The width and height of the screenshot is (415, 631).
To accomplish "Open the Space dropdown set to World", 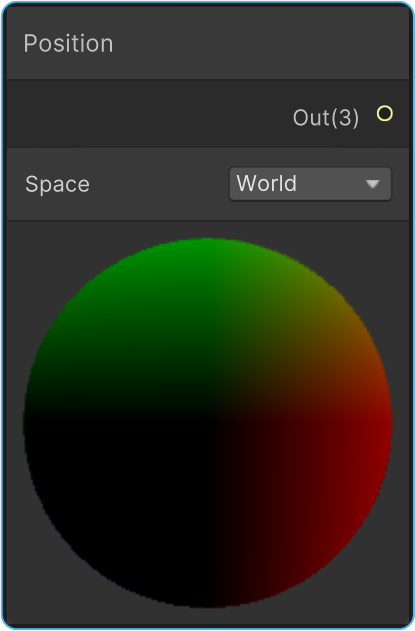I will click(310, 184).
